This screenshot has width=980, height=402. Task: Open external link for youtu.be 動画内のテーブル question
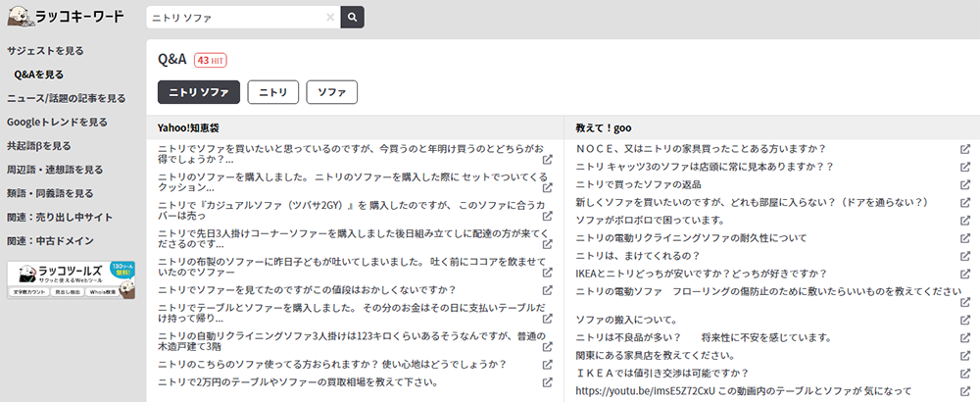tap(965, 391)
